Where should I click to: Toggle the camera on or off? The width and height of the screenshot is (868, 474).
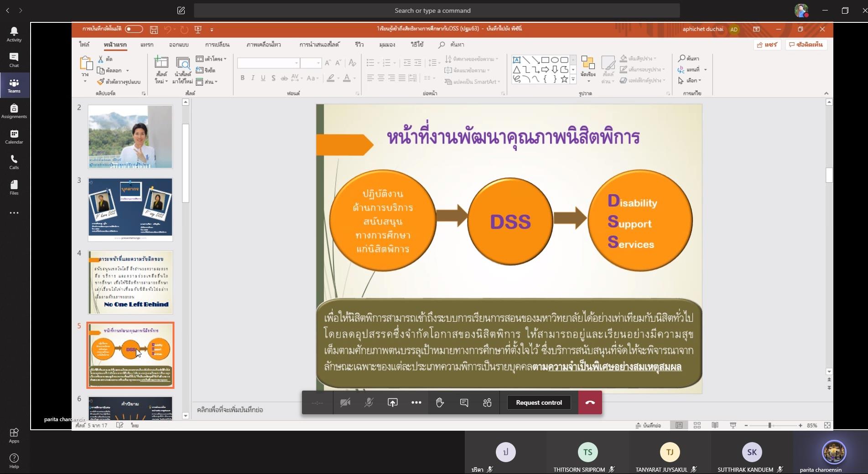[x=345, y=402]
